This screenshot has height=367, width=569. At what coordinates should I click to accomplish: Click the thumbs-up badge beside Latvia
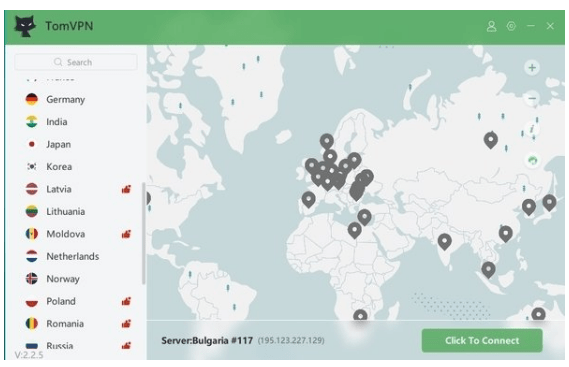126,189
